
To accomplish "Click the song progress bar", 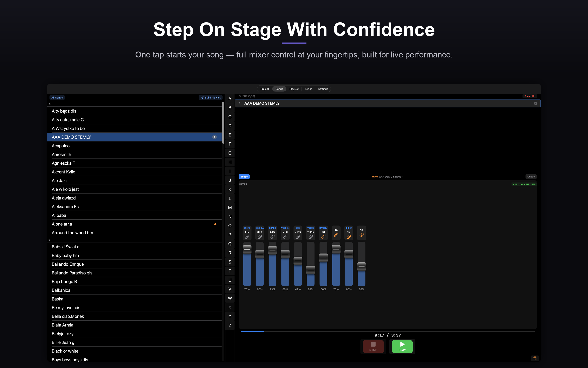I will coord(388,331).
